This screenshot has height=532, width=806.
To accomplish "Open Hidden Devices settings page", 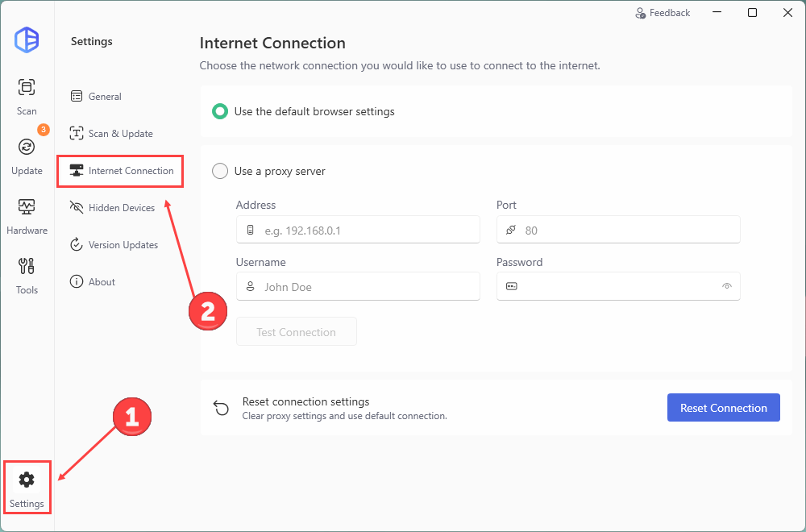I will tap(121, 208).
